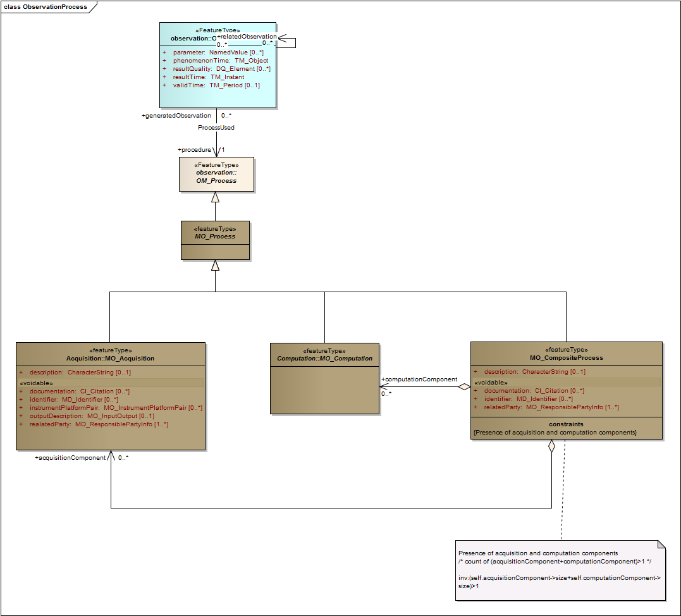Click the arrowhead at the procedure end

click(x=216, y=152)
